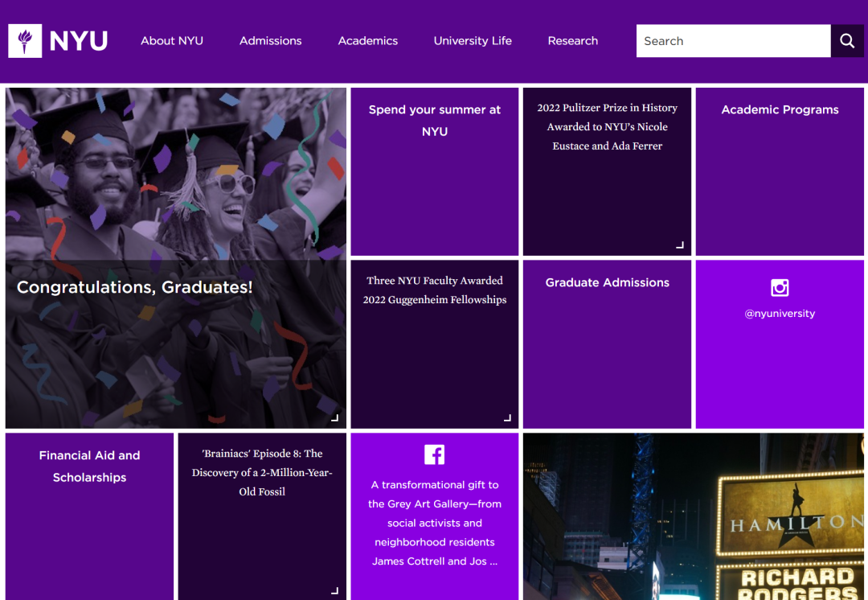Image resolution: width=868 pixels, height=600 pixels.
Task: Open the Academics menu
Action: [x=367, y=40]
